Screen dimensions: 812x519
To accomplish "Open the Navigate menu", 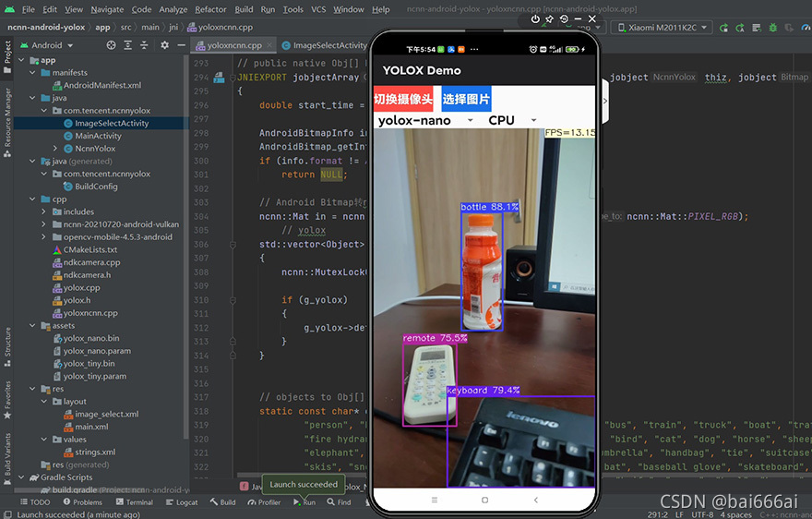I will [107, 9].
